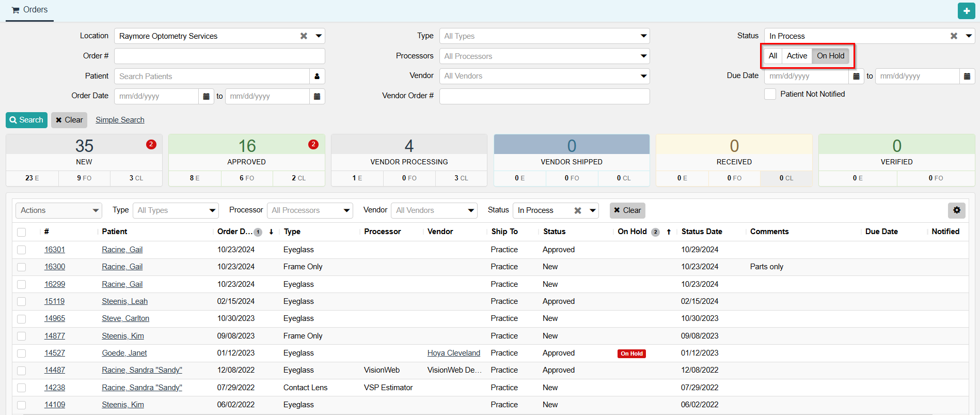Click On Hold badge for order 14527
Screen dimensions: 980x415
point(631,353)
